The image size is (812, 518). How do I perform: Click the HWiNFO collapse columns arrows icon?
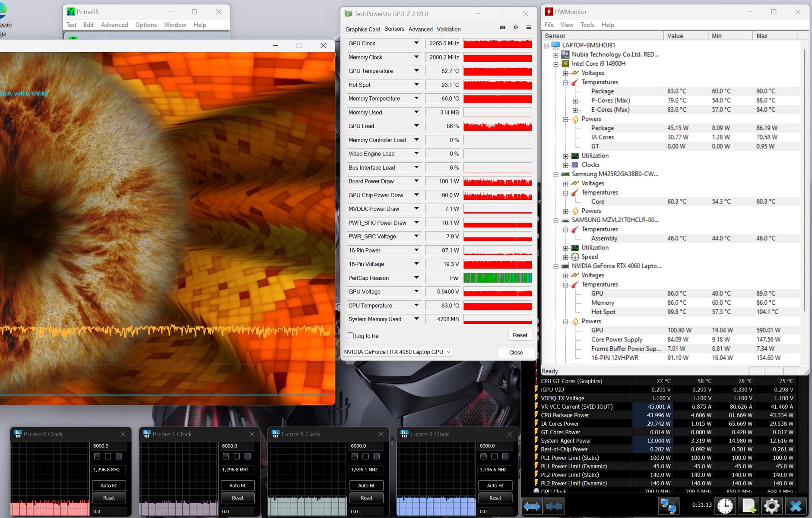(x=554, y=506)
